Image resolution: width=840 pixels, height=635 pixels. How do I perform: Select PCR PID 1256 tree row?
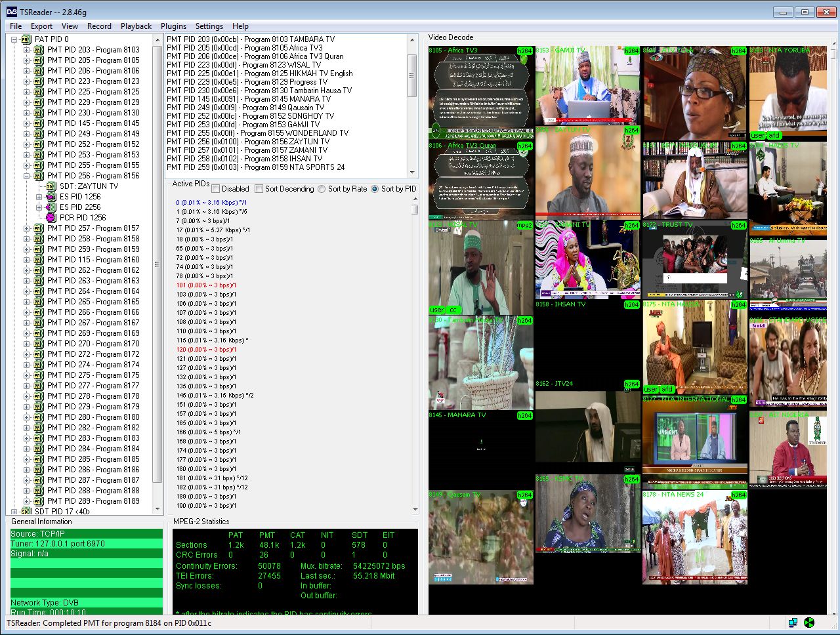click(83, 218)
